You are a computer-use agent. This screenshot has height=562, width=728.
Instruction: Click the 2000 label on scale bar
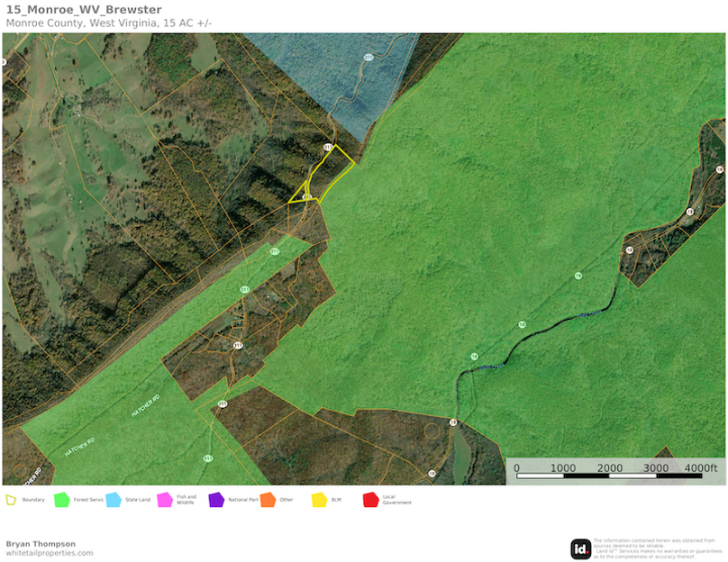pos(609,468)
